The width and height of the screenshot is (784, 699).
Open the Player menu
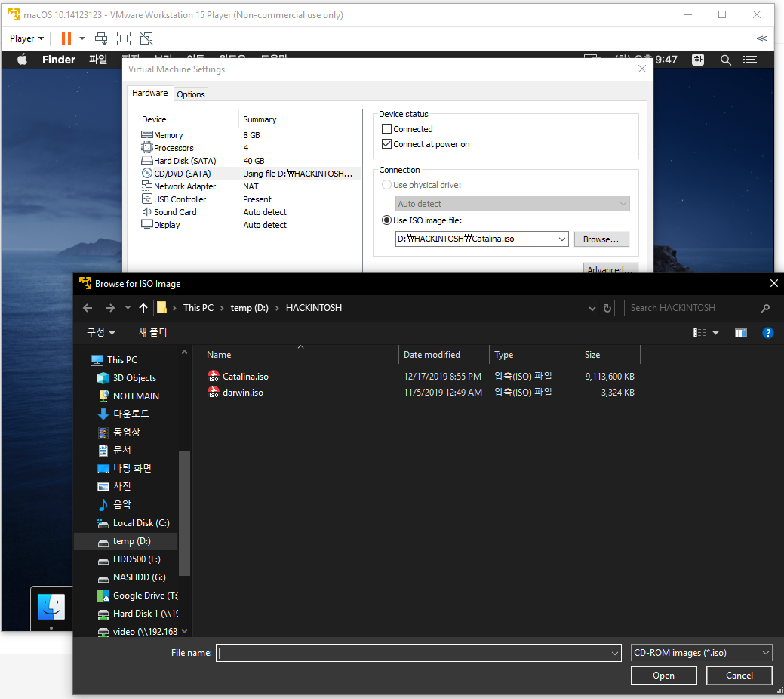[26, 38]
